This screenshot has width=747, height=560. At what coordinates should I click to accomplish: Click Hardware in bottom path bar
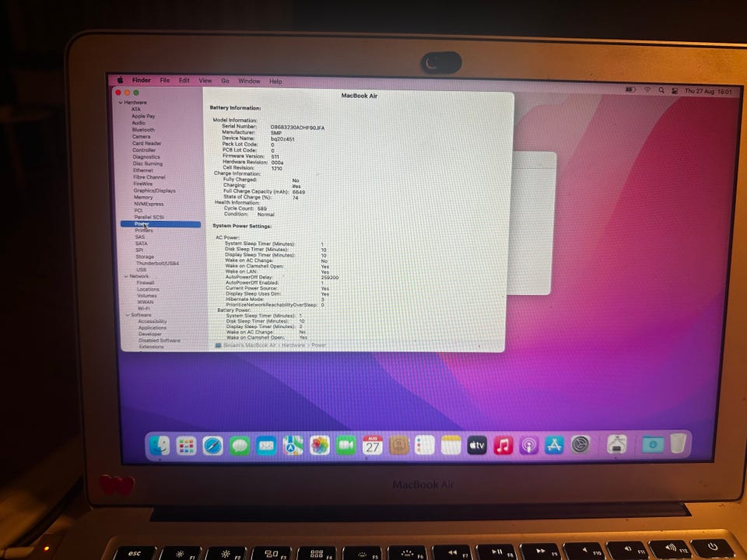293,345
